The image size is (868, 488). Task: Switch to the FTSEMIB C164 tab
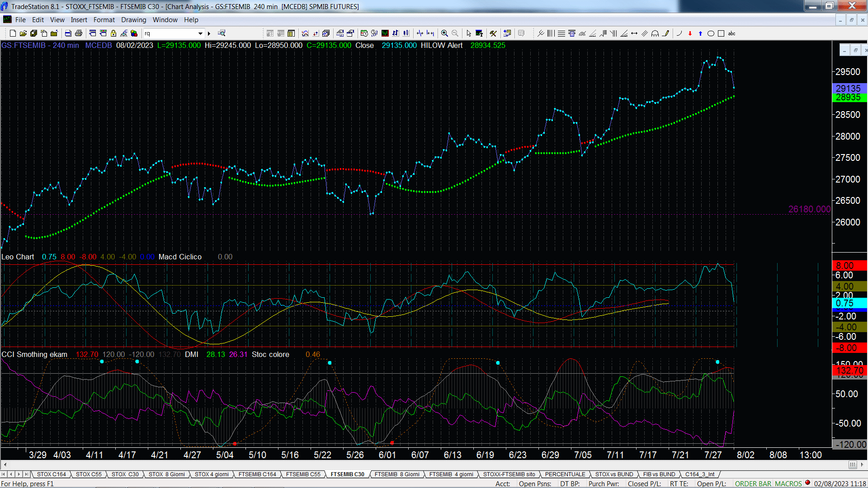(x=257, y=474)
